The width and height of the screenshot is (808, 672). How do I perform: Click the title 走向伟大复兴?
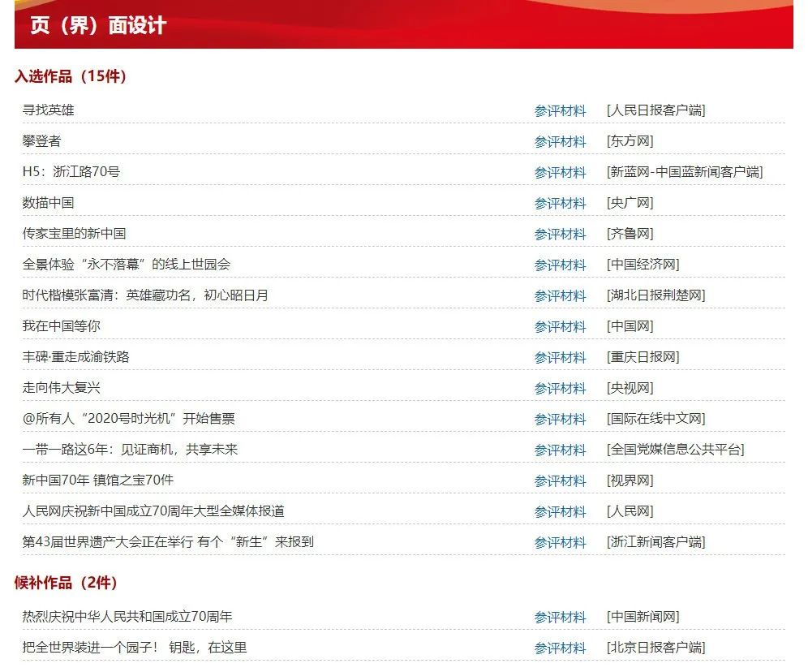point(62,387)
